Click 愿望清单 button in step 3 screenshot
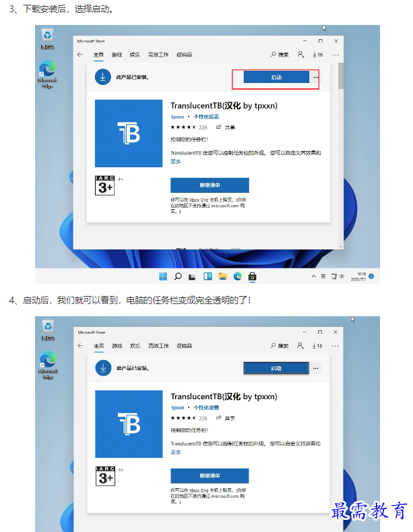Screen dimensions: 413x532 [210, 185]
